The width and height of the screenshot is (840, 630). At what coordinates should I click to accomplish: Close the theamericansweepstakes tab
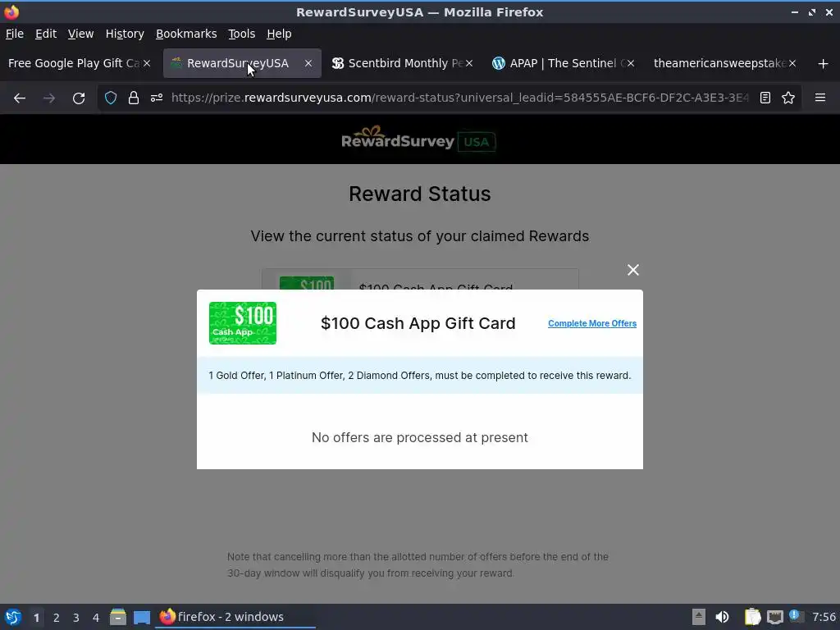[792, 63]
